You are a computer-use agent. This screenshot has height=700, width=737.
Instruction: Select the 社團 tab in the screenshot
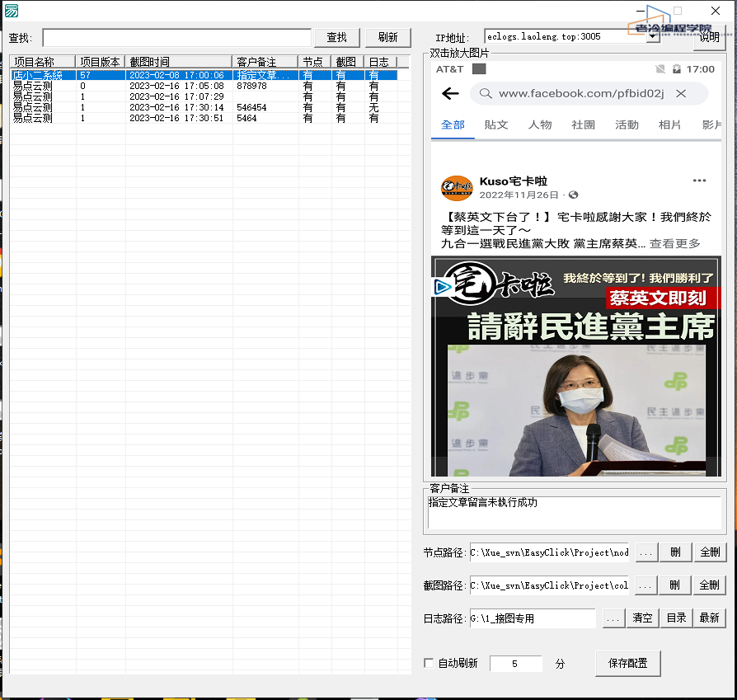584,124
